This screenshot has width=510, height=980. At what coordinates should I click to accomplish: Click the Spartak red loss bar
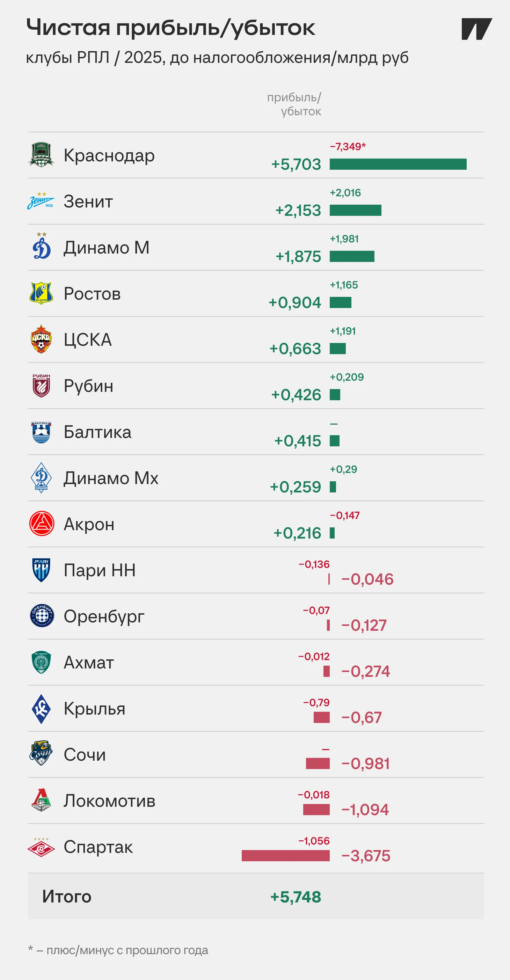click(x=285, y=856)
